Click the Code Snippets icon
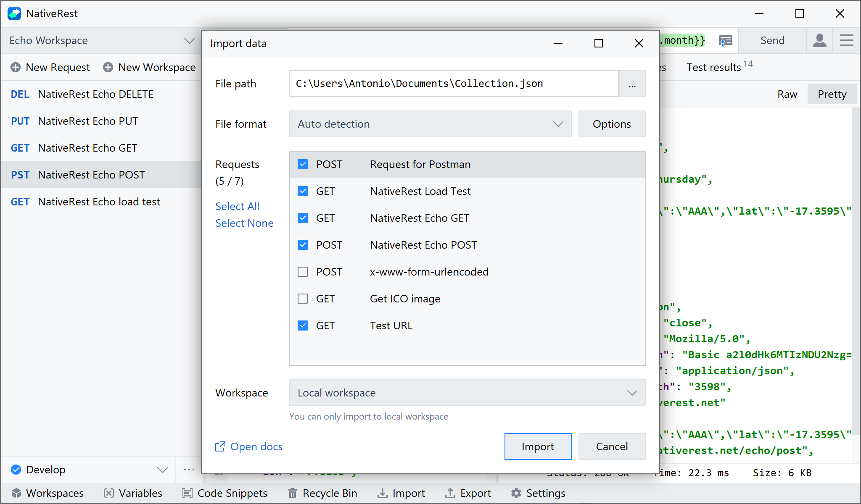This screenshot has width=861, height=504. tap(188, 493)
